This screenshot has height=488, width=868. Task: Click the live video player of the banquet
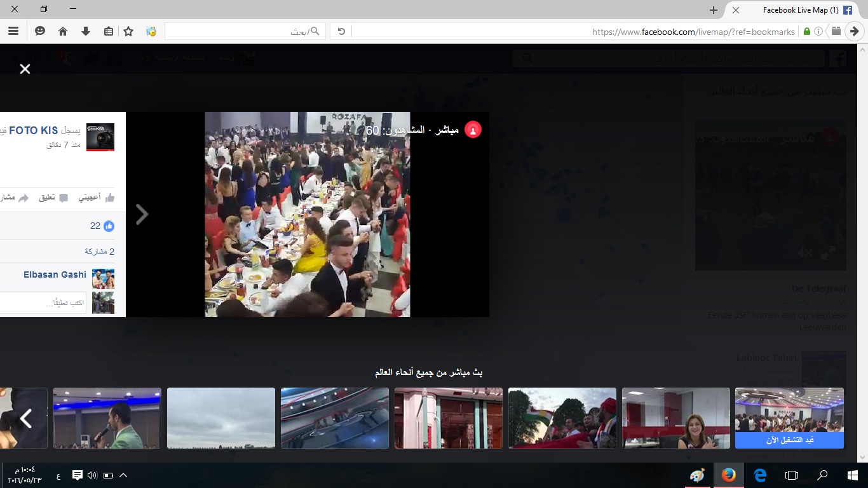click(x=308, y=214)
